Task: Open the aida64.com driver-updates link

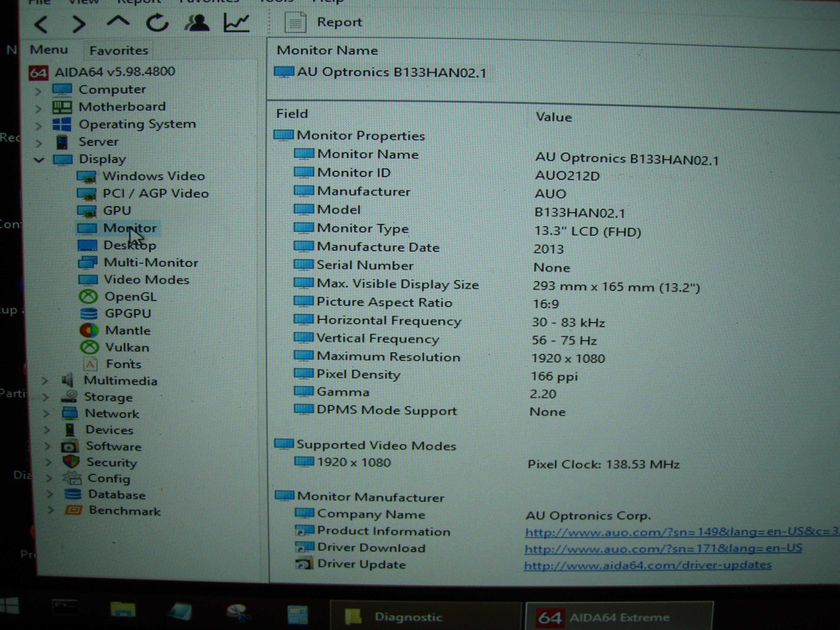Action: [x=648, y=565]
